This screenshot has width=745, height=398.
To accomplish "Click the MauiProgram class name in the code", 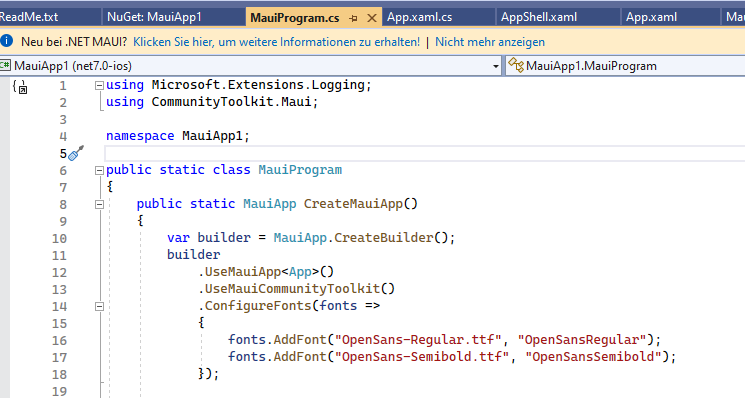I will (300, 170).
